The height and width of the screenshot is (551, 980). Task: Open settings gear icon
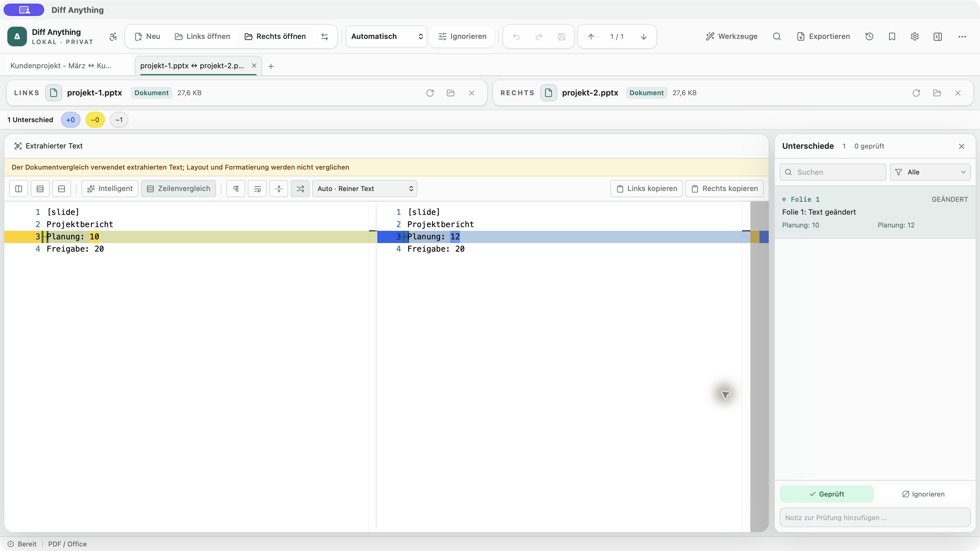click(915, 36)
